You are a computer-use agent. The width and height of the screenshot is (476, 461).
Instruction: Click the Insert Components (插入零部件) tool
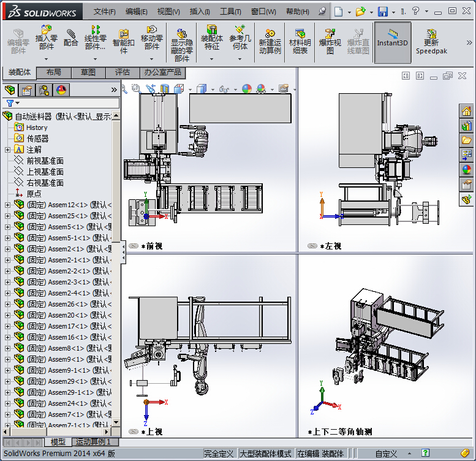coord(46,38)
